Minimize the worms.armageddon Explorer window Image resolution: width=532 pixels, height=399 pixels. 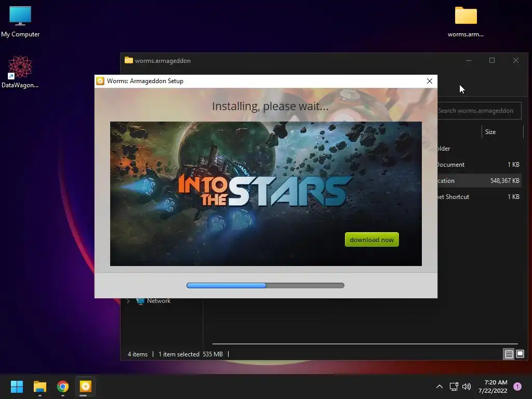469,60
